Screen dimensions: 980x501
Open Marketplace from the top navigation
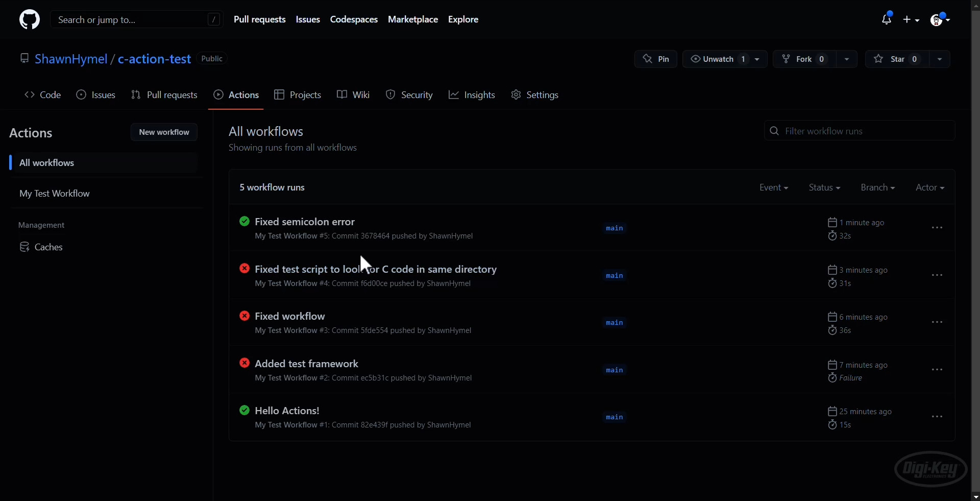point(413,19)
